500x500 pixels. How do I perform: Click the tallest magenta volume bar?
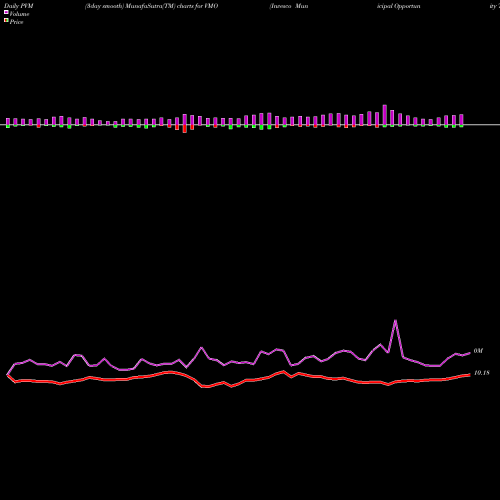(385, 115)
